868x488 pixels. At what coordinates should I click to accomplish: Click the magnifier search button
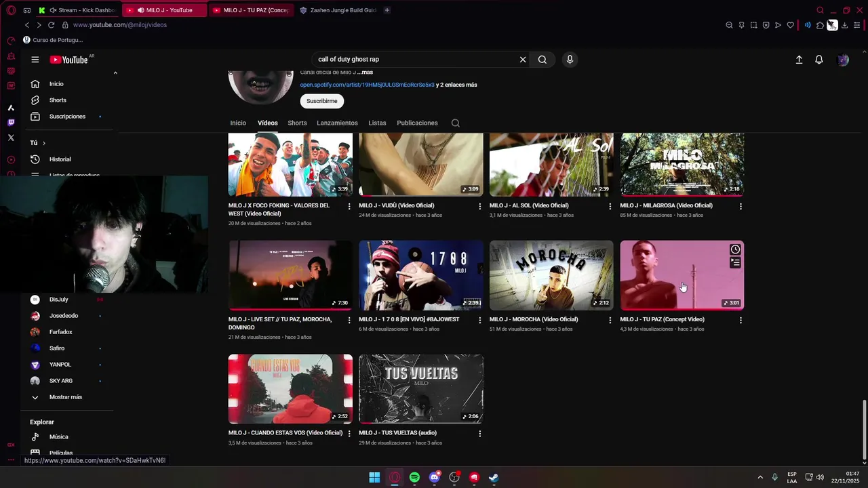coord(542,60)
